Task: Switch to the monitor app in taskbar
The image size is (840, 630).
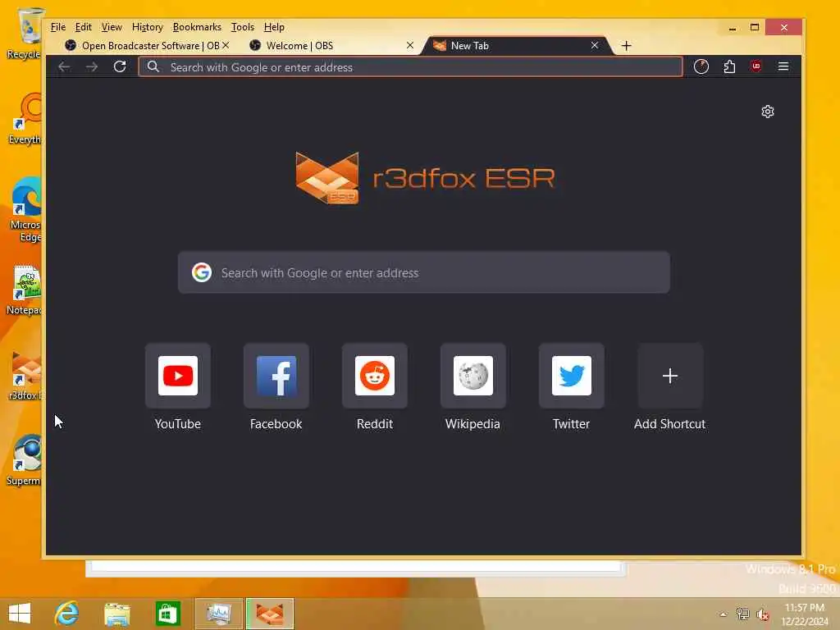Action: (x=218, y=614)
